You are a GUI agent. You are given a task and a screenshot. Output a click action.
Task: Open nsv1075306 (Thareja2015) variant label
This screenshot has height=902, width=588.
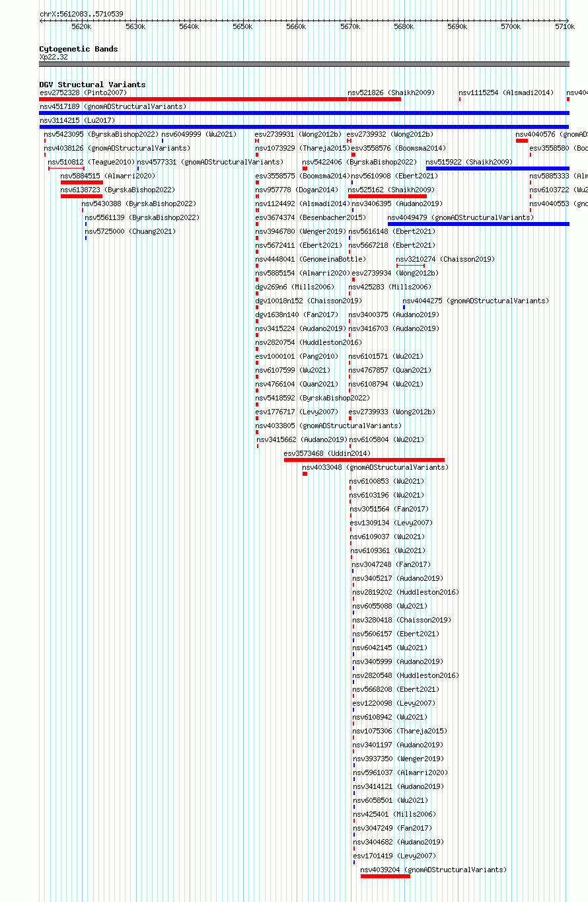(400, 731)
